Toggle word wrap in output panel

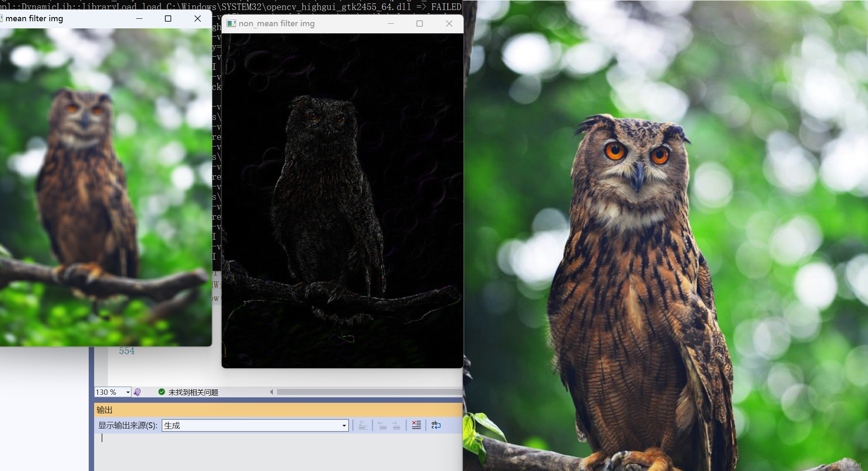click(436, 425)
